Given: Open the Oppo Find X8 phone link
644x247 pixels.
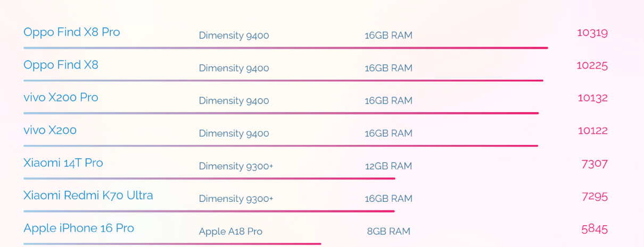Looking at the screenshot, I should 61,65.
